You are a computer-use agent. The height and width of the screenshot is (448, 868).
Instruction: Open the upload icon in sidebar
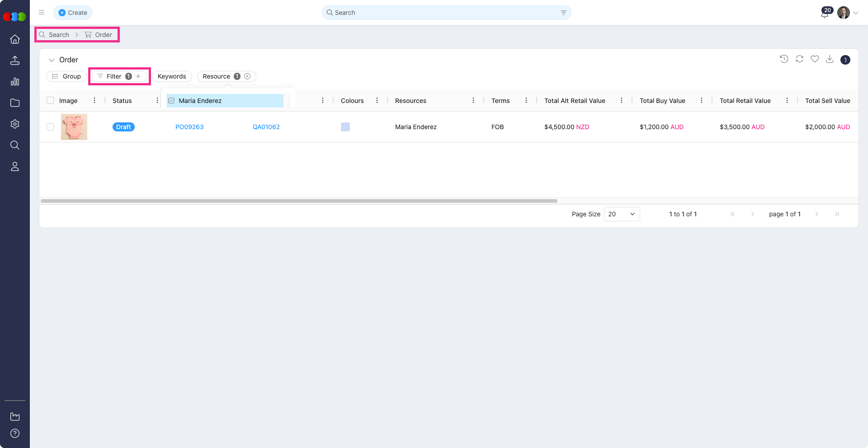coord(15,61)
